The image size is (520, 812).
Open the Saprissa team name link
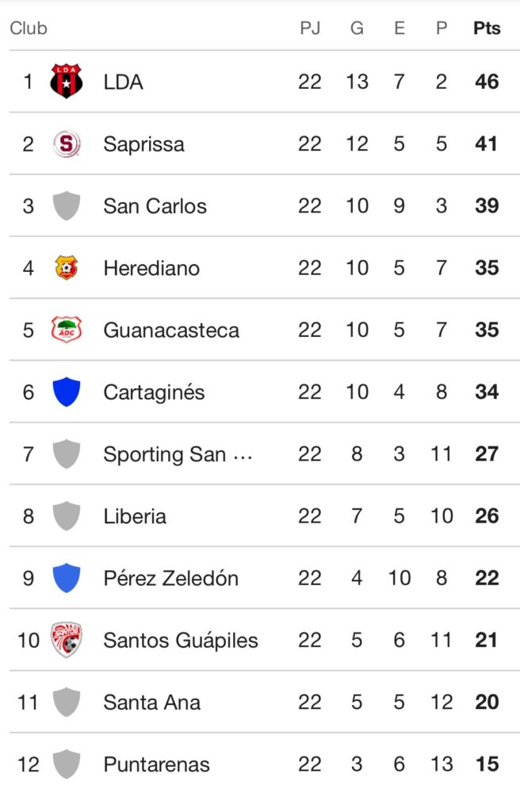click(143, 144)
